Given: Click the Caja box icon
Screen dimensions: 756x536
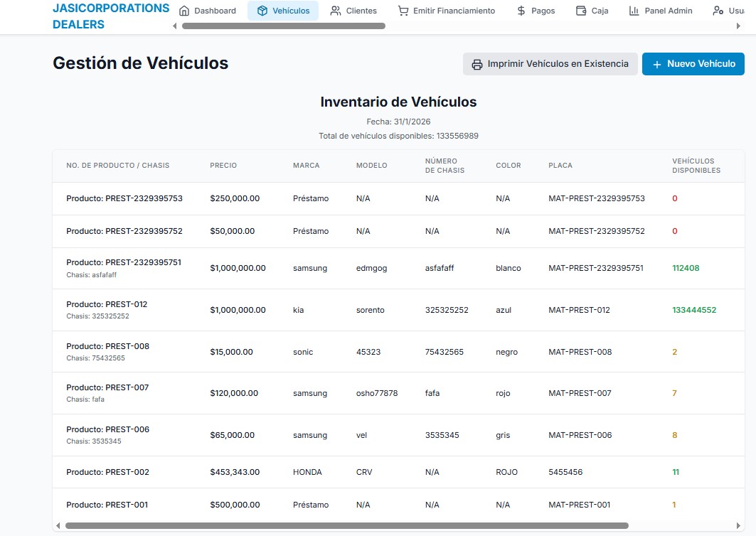Looking at the screenshot, I should pos(579,11).
